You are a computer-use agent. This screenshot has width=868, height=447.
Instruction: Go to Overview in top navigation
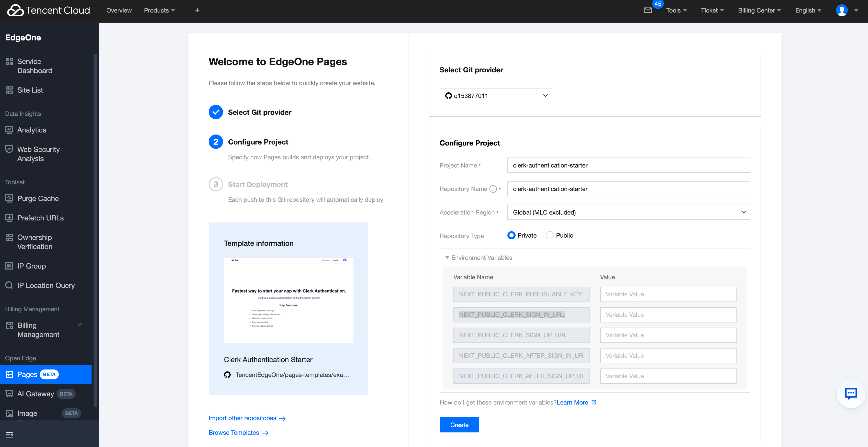click(119, 10)
